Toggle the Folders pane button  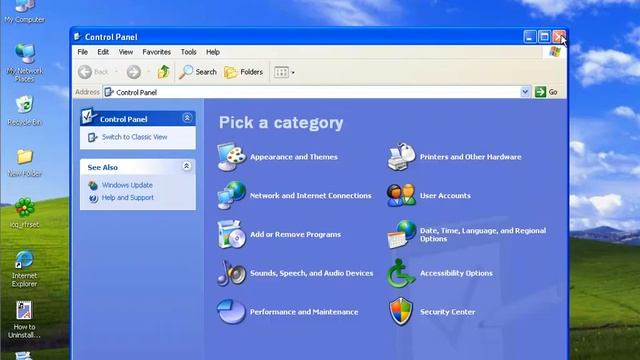coord(244,72)
